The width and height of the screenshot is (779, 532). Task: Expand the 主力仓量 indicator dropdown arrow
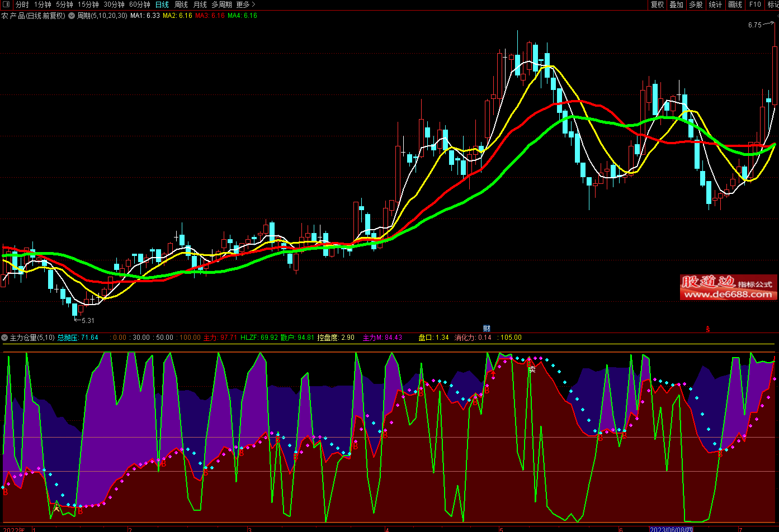(x=5, y=338)
